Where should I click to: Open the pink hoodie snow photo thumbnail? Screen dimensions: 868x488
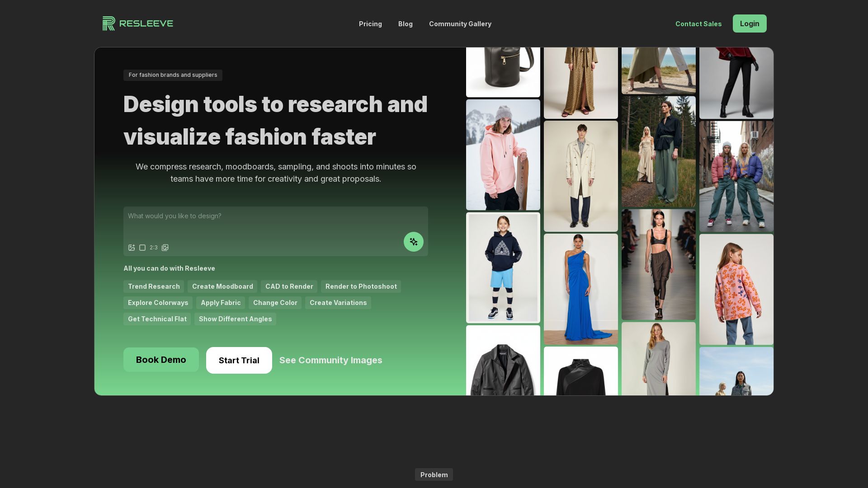[x=503, y=155]
